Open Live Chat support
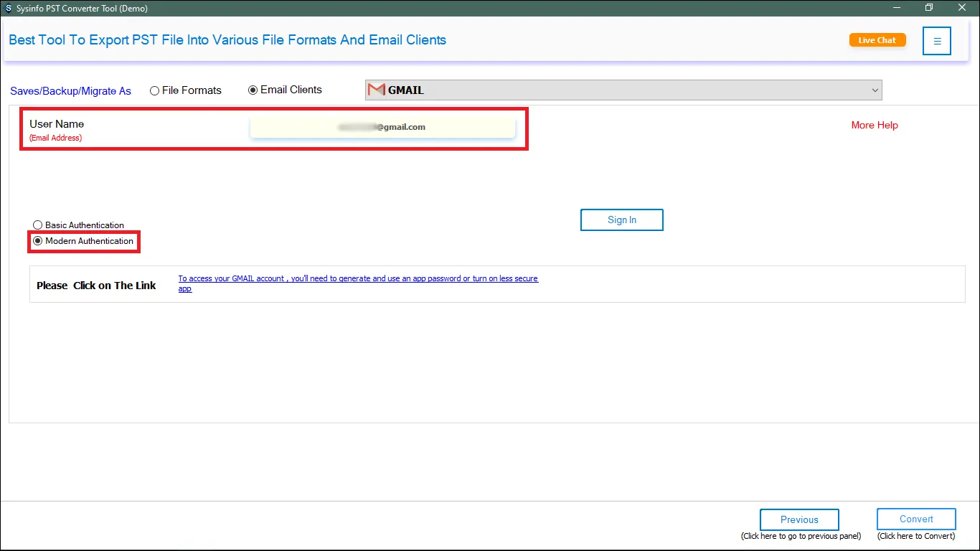This screenshot has height=551, width=980. (877, 40)
